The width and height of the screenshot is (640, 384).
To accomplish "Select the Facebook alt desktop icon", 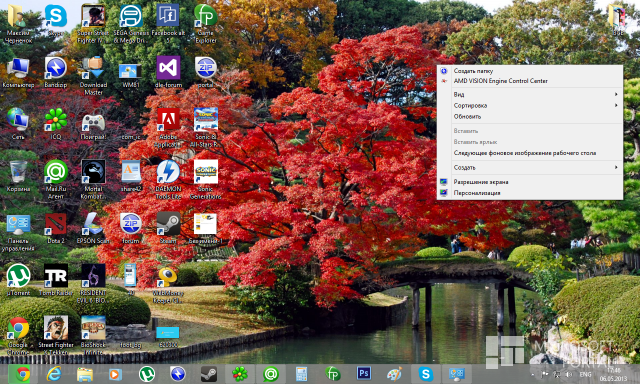I will [x=168, y=24].
